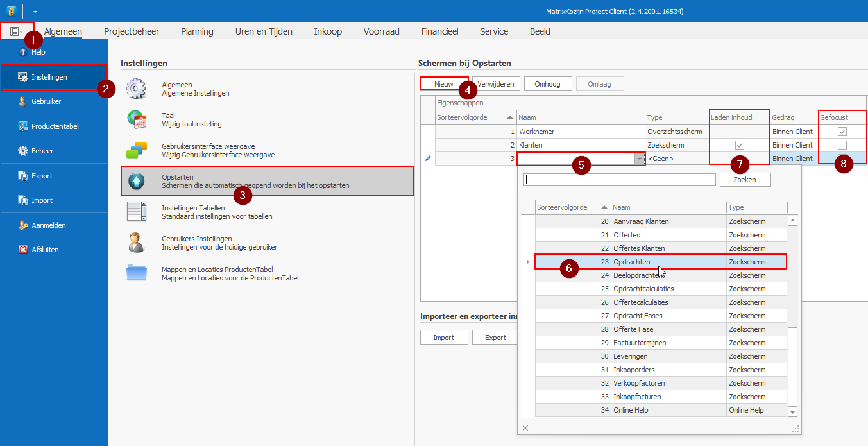Open the Financieel tab

point(439,31)
